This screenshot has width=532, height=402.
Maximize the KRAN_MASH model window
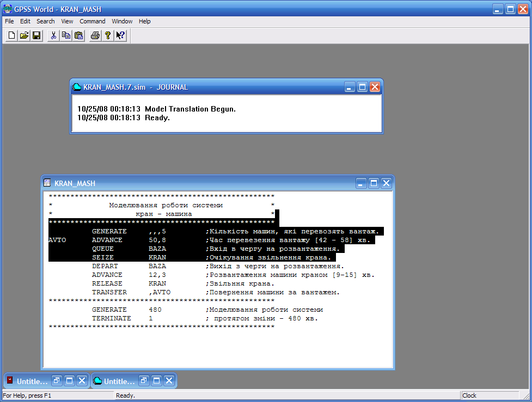[x=374, y=183]
